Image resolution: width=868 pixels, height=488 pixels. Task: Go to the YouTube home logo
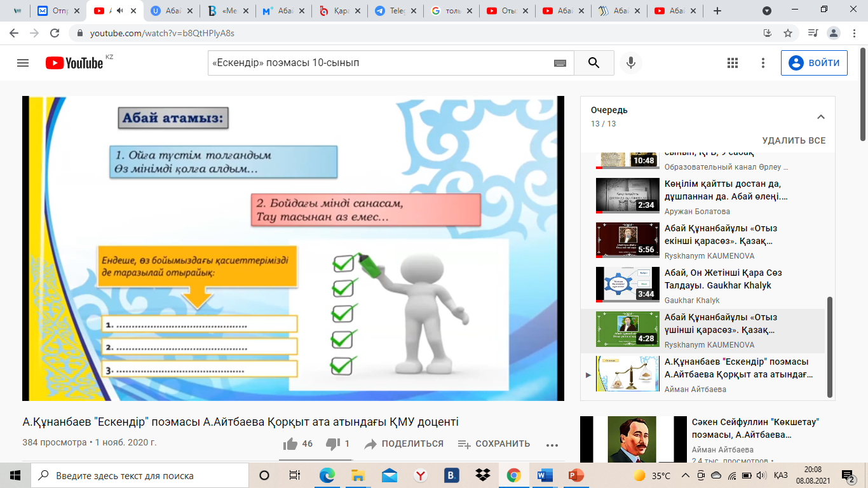click(x=74, y=63)
